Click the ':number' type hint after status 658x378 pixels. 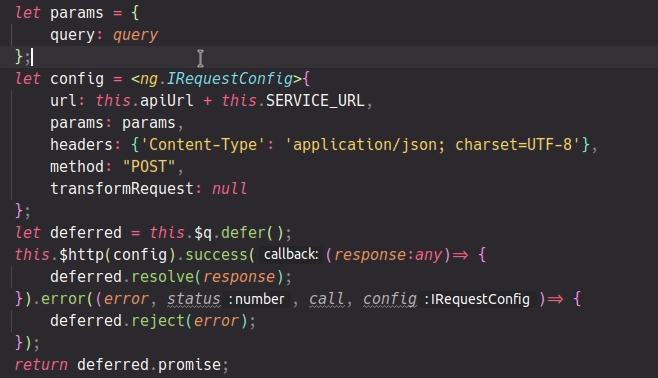pyautogui.click(x=257, y=299)
